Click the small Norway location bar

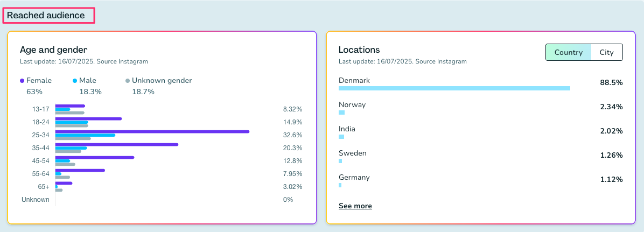[x=341, y=113]
